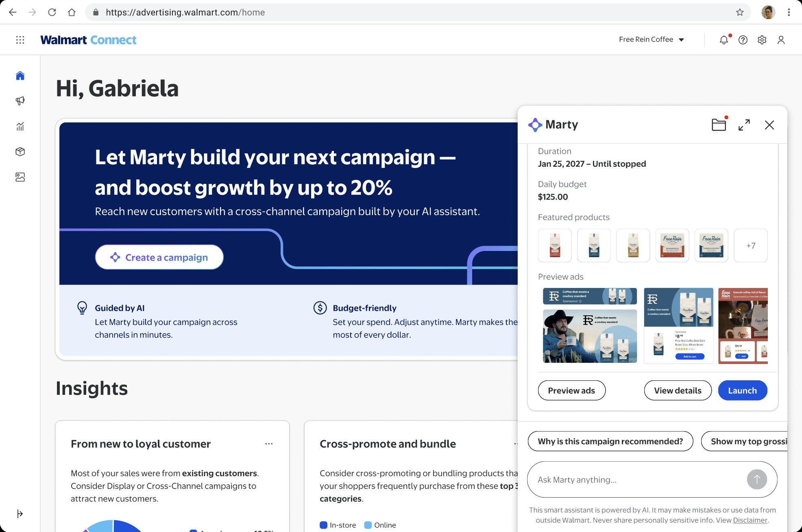
Task: Open product listing ad preview with Add to cart
Action: (678, 325)
